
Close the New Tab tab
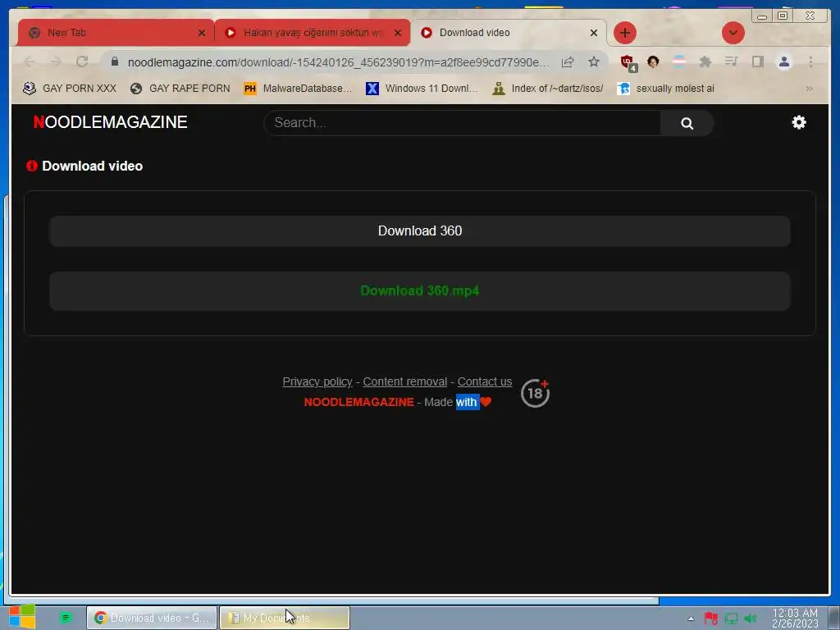(x=202, y=33)
